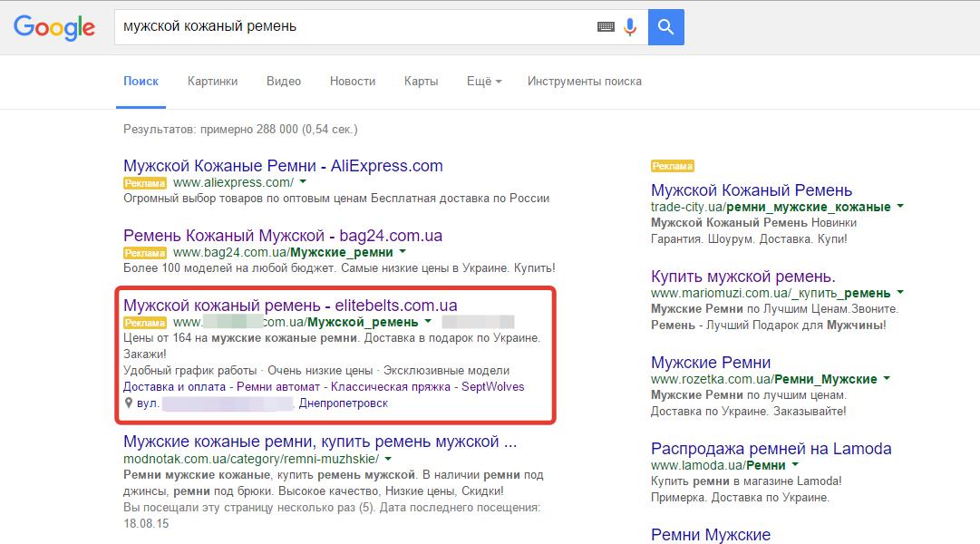Go to the Карты tab
Image resolution: width=980 pixels, height=544 pixels.
[421, 81]
